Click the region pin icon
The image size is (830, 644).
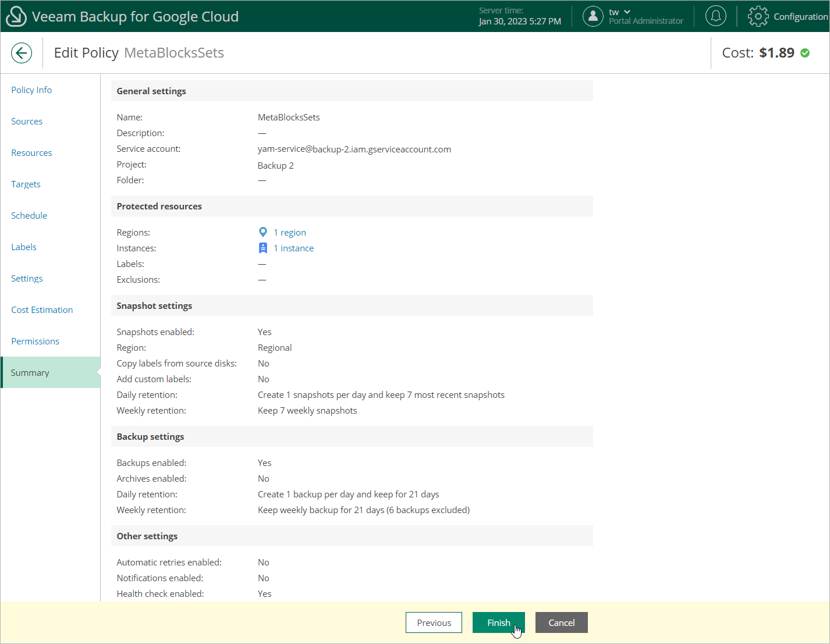click(x=263, y=232)
